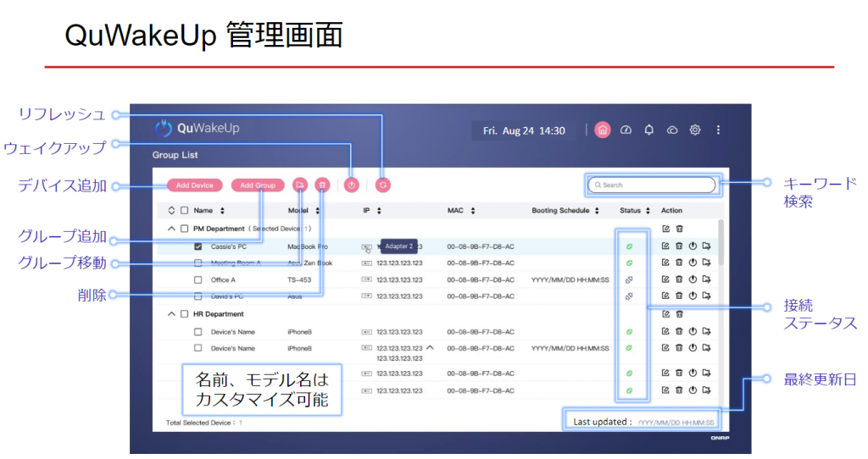This screenshot has width=868, height=459.
Task: Collapse the PM Department group
Action: coord(171,229)
